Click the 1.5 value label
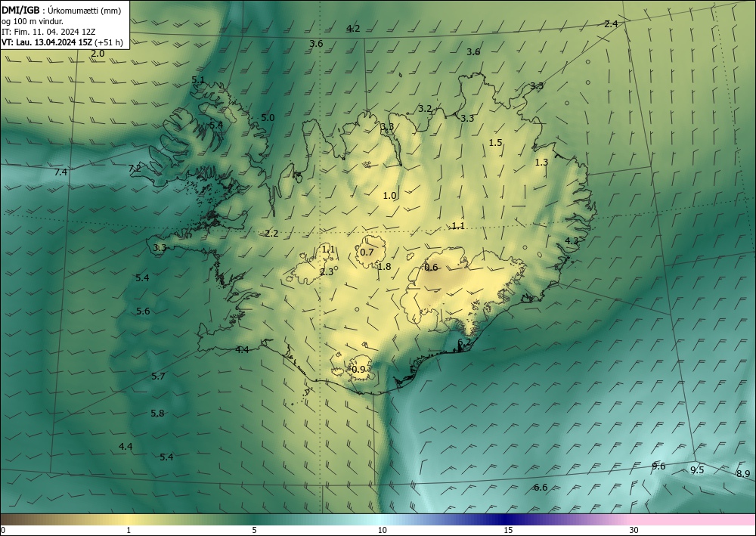The width and height of the screenshot is (756, 536). (496, 143)
